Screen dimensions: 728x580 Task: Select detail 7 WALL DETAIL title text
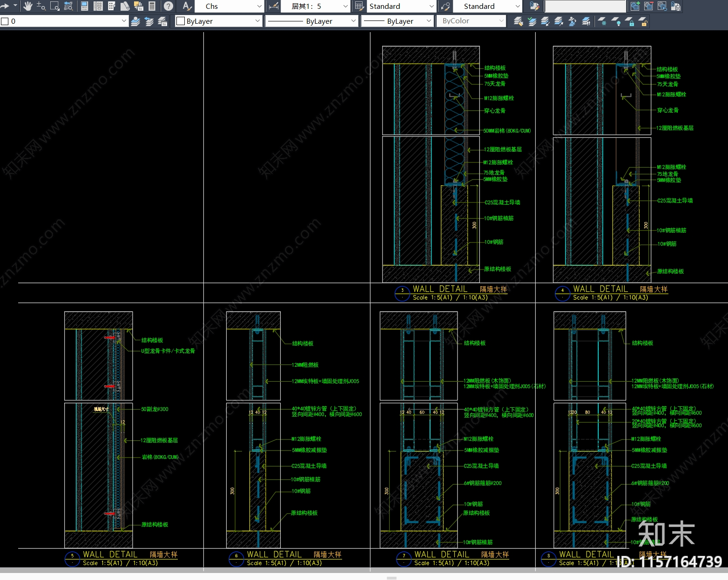(442, 554)
